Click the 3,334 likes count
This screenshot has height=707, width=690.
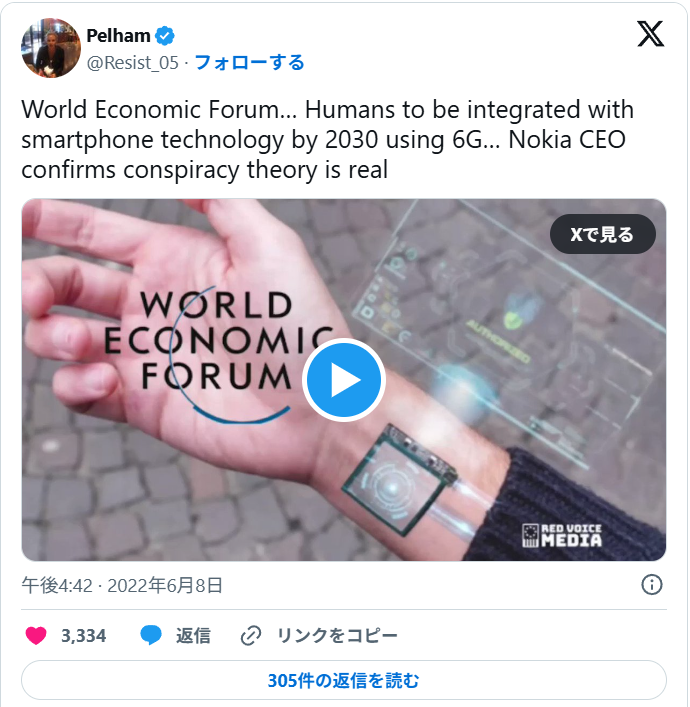(83, 636)
